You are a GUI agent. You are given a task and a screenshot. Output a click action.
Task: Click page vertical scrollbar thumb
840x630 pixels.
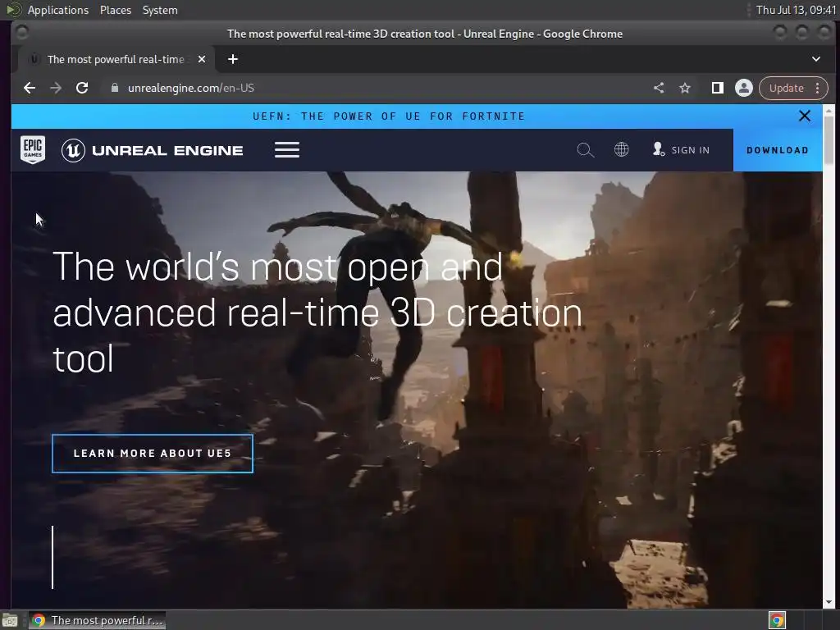pos(829,139)
